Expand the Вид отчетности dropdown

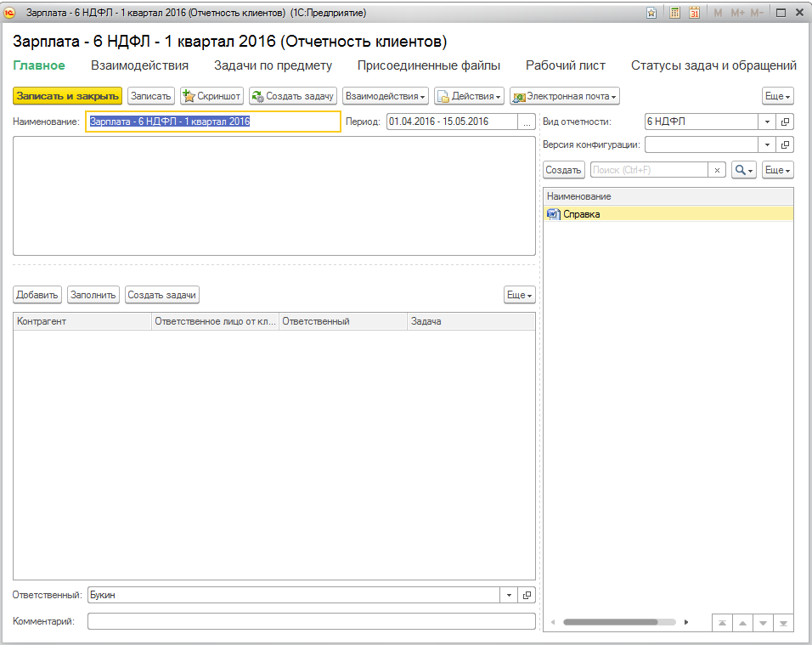click(767, 122)
